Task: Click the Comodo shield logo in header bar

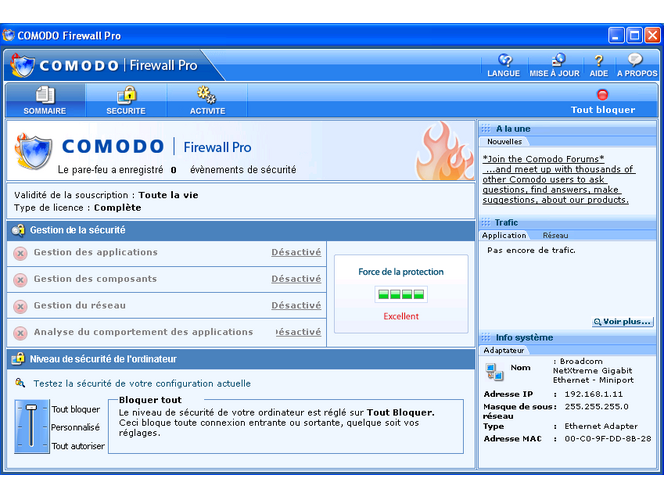Action: (x=22, y=66)
